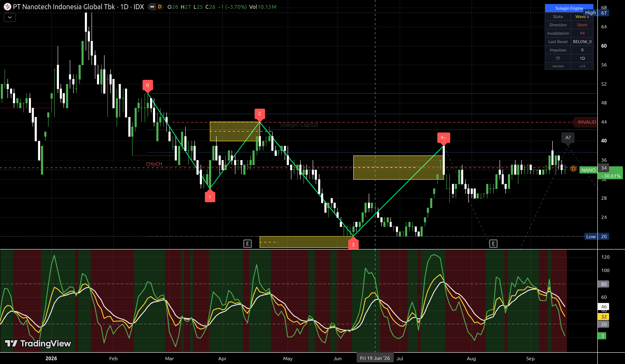Click the Solagin Engine table header
625x364 pixels.
(x=569, y=8)
